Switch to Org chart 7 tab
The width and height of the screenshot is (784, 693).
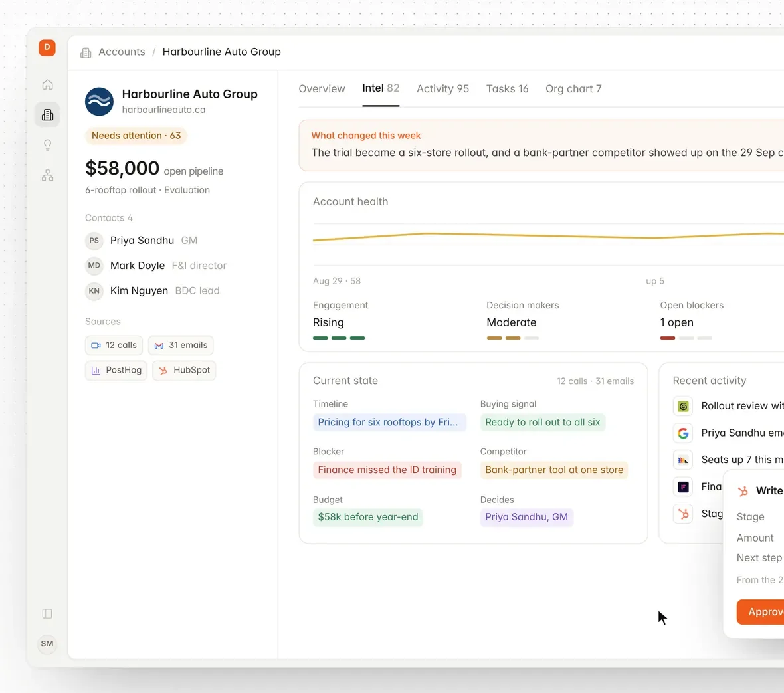pyautogui.click(x=573, y=88)
